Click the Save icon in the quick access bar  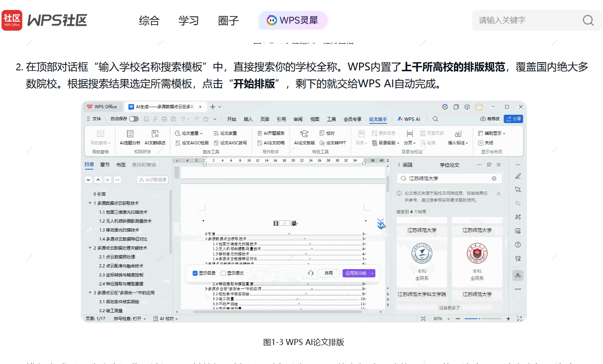(x=146, y=119)
